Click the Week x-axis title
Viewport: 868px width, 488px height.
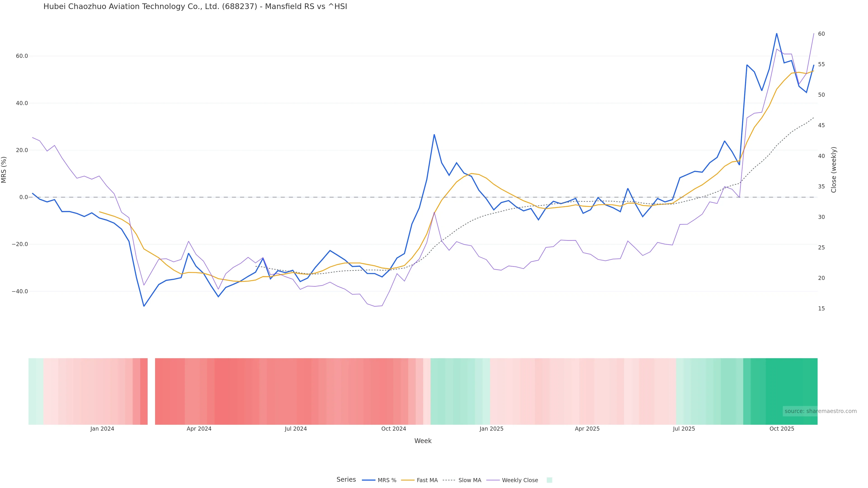423,441
